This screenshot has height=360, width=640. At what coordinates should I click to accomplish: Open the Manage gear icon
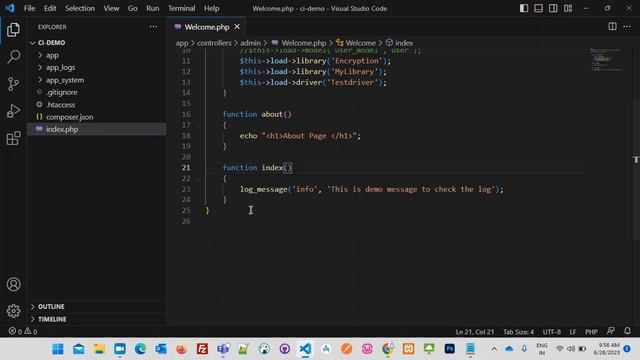pyautogui.click(x=13, y=311)
